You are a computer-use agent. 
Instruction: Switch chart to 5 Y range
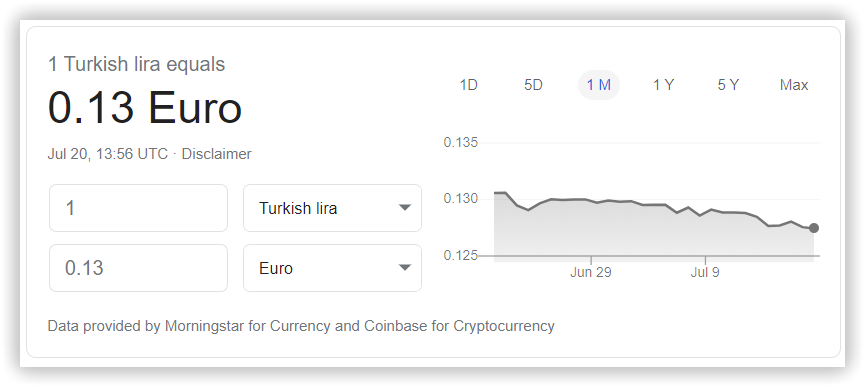pos(728,85)
